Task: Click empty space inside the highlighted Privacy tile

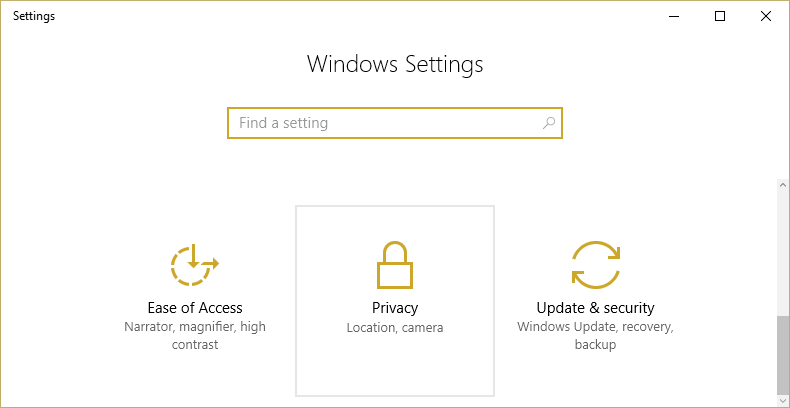Action: pos(395,372)
